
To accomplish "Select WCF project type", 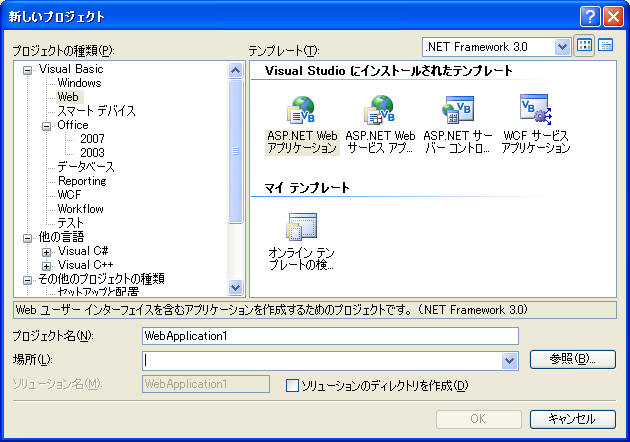I will [x=69, y=195].
